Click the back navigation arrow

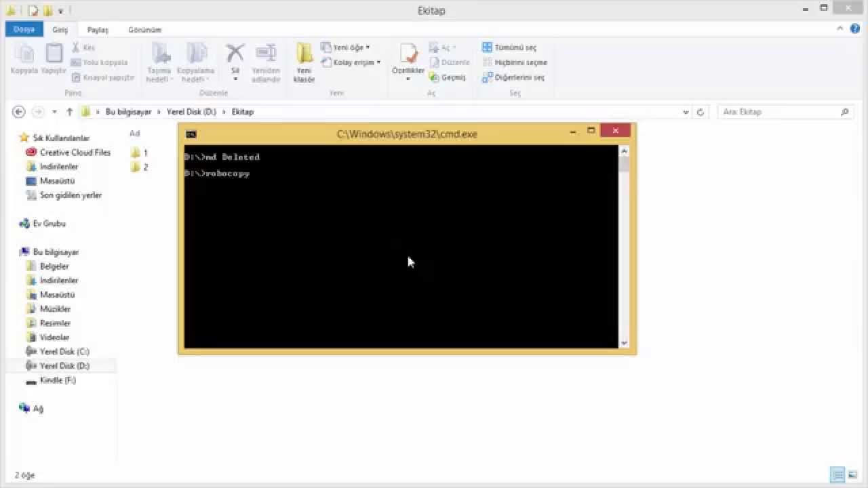coord(19,112)
